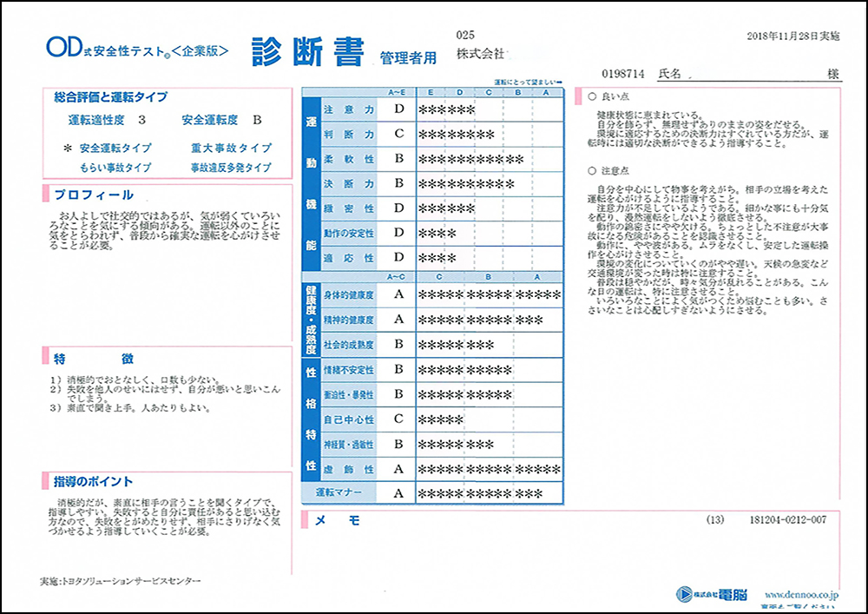This screenshot has height=614, width=868.
Task: Select the 身体的健康度 row label
Action: 349,295
